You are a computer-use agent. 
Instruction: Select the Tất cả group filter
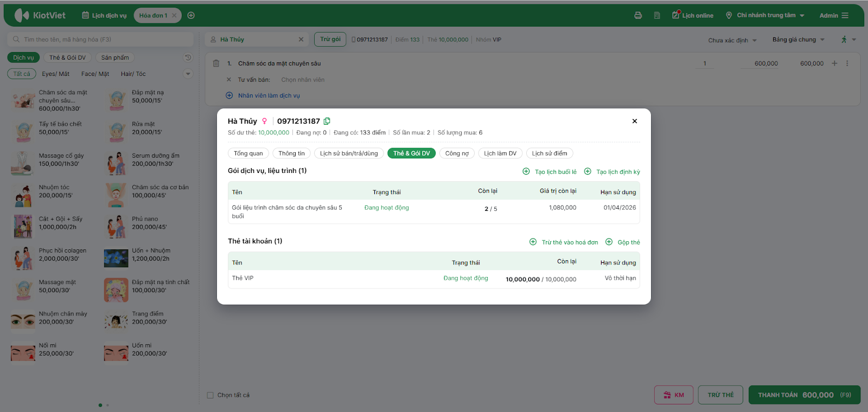pos(22,74)
